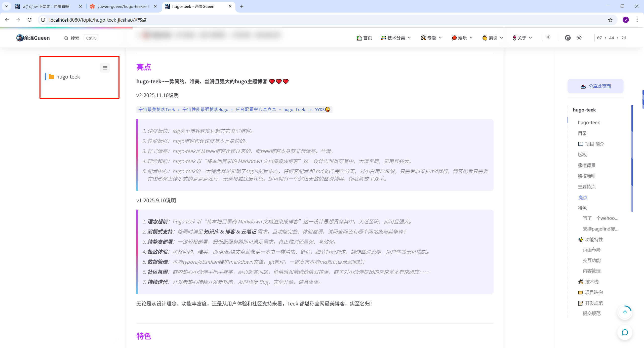
Task: Open the 娱乐 dropdown menu
Action: (x=462, y=38)
